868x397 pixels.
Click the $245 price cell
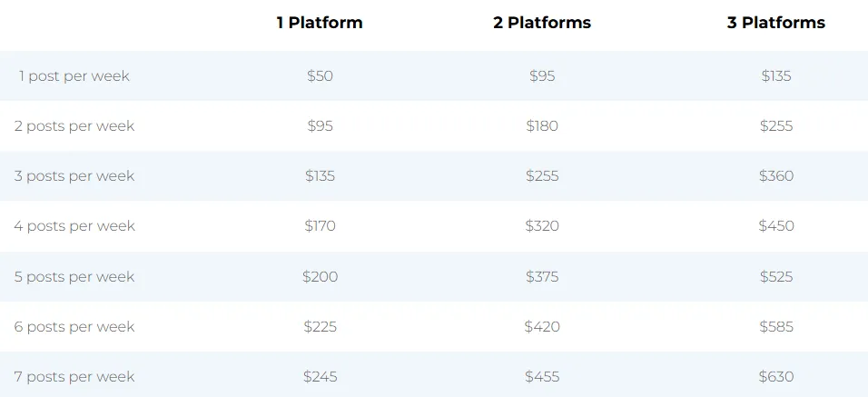pos(320,376)
